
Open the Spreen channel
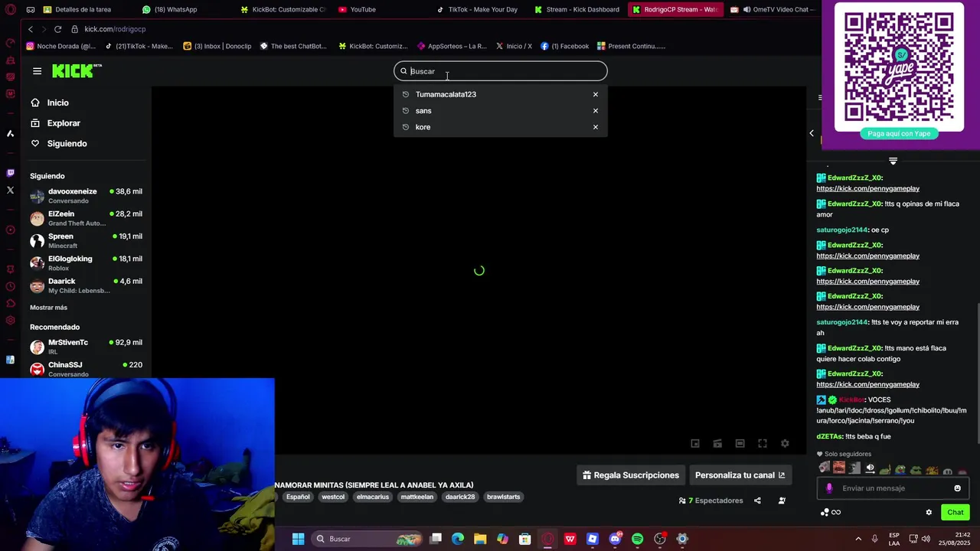[86, 240]
